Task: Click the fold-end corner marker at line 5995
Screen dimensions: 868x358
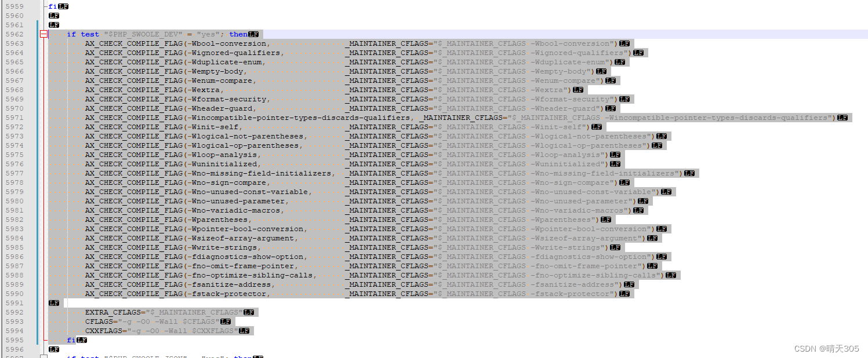Action: click(44, 340)
